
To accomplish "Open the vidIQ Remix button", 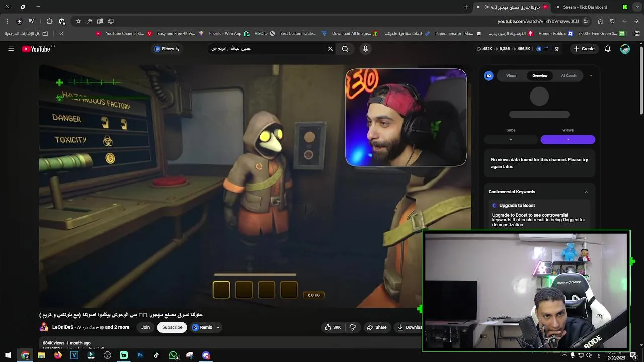I will pos(202,327).
